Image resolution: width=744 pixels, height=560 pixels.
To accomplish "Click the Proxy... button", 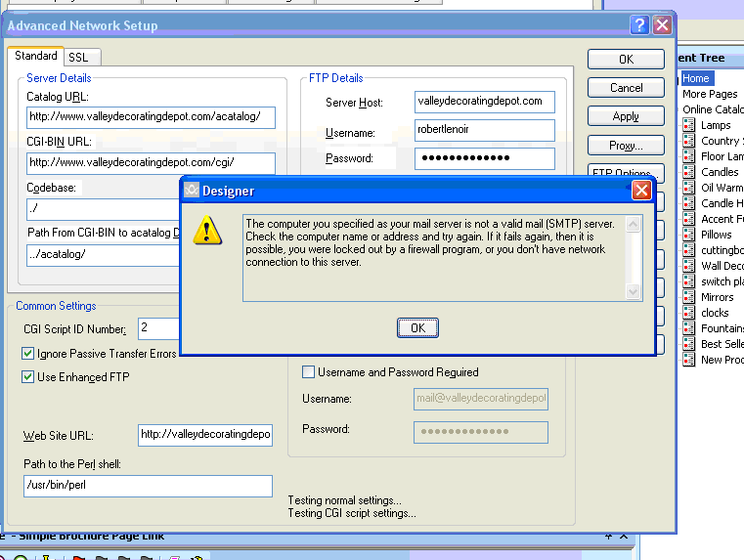I will pyautogui.click(x=626, y=146).
